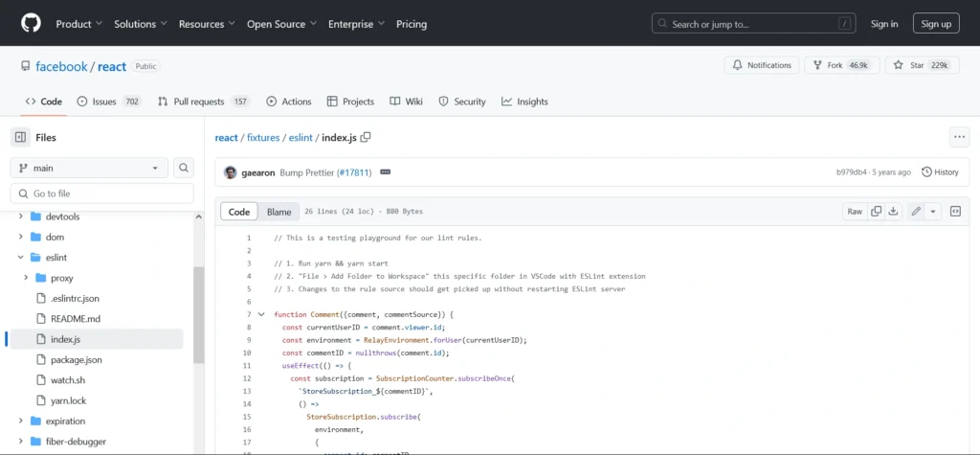Image resolution: width=980 pixels, height=455 pixels.
Task: Open the three-dot more options menu
Action: click(959, 137)
